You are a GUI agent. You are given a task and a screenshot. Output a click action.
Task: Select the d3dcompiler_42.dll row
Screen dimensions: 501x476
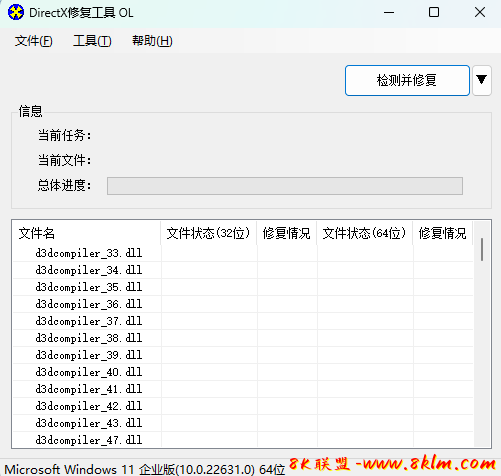coord(243,406)
